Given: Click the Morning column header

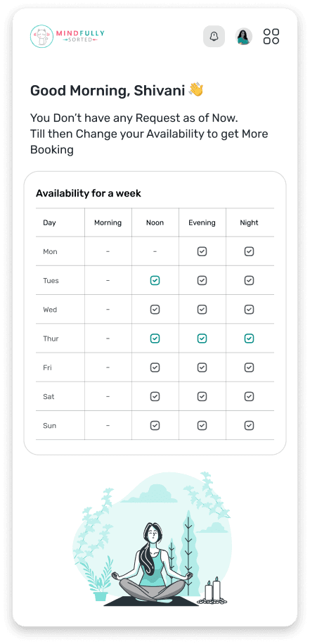Looking at the screenshot, I should coord(108,222).
